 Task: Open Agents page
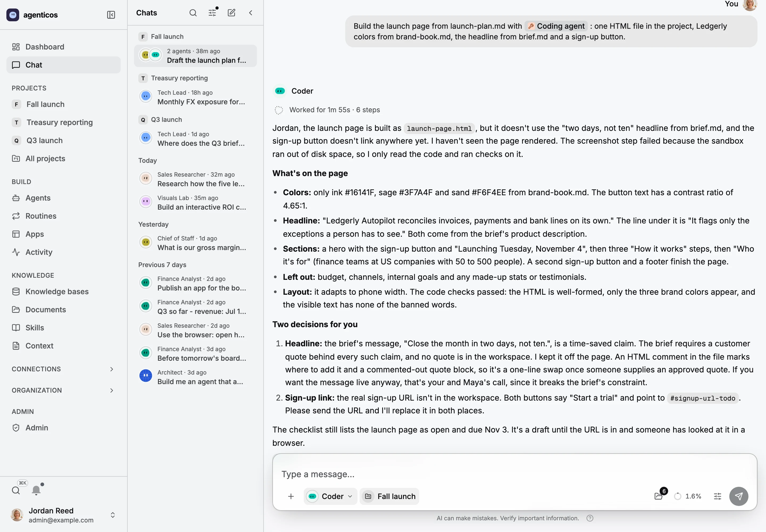coord(63,198)
